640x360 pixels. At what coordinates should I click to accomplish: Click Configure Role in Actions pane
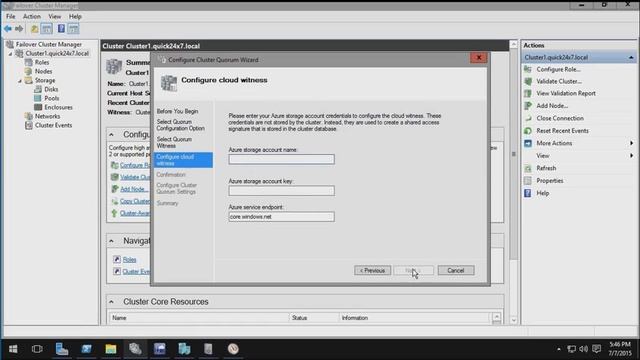pos(558,69)
